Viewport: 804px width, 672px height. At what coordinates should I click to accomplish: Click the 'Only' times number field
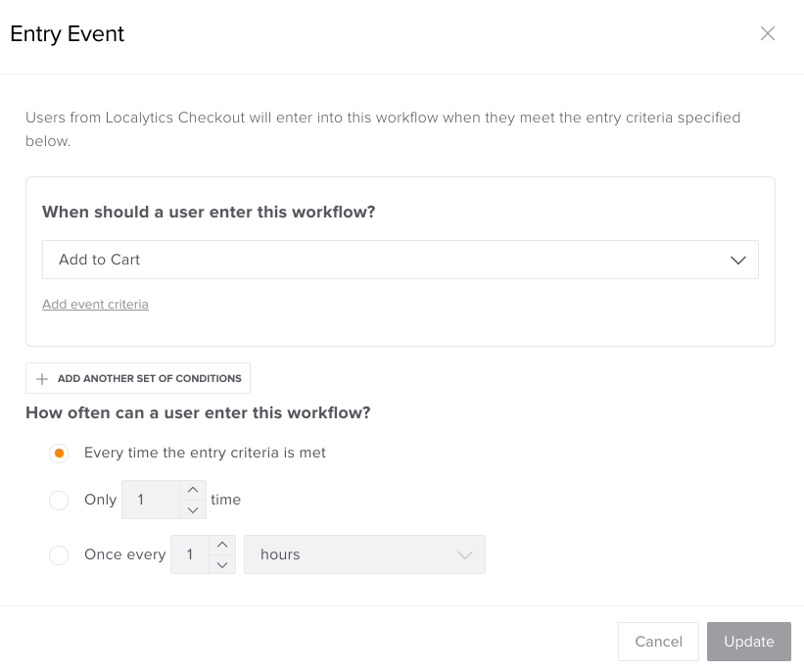(151, 500)
